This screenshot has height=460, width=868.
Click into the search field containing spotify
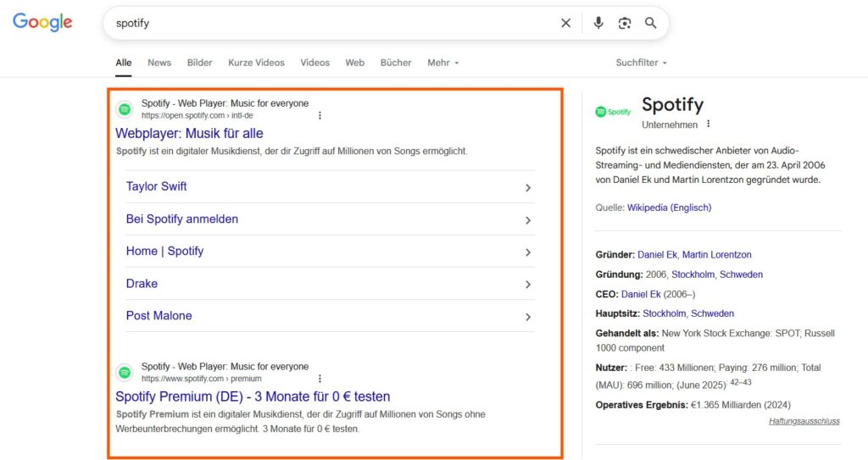(332, 23)
